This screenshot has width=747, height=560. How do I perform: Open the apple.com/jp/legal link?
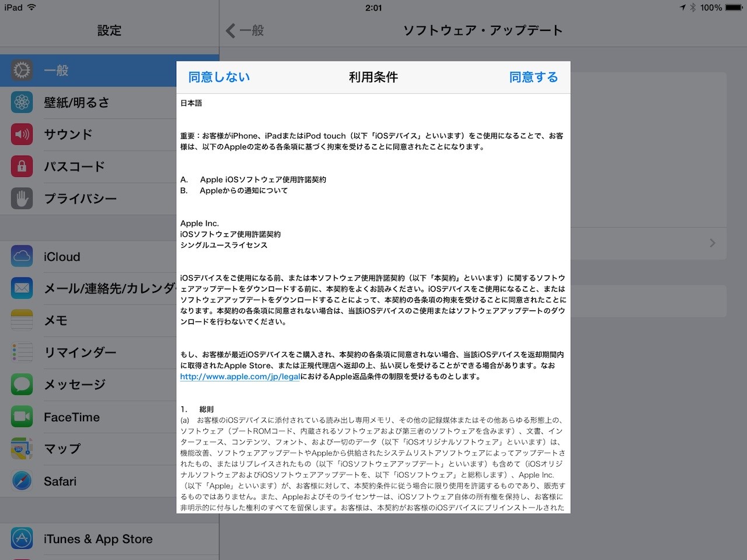pyautogui.click(x=240, y=377)
